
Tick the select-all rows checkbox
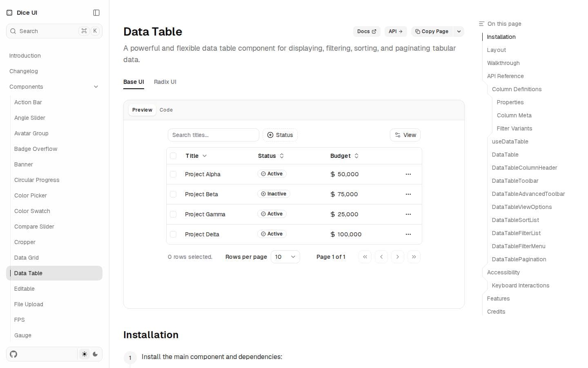click(x=173, y=156)
